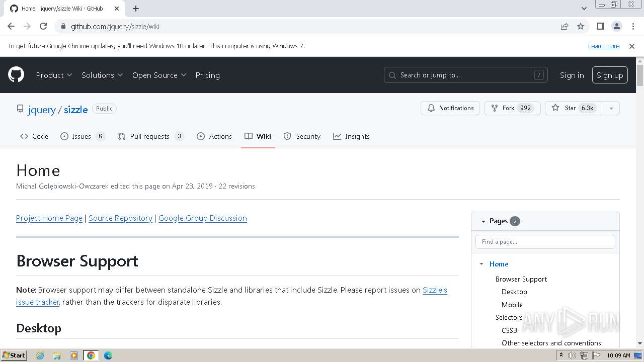Open a new tab with the plus icon
Screen dimensions: 644x362
136,9
